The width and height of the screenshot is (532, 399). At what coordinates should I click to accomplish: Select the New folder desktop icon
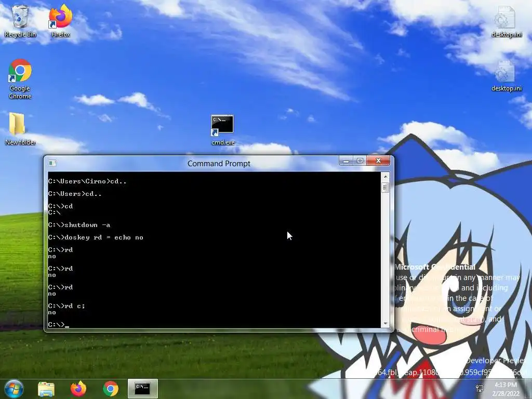20,129
